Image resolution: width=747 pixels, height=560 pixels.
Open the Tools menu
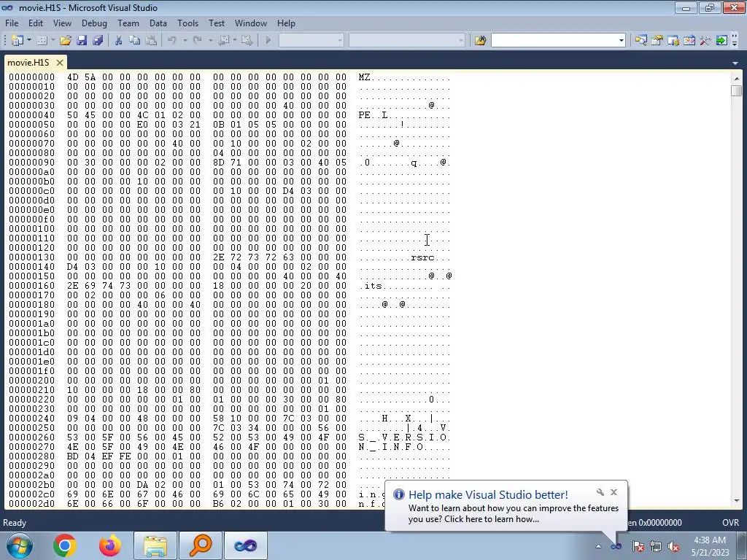click(187, 23)
